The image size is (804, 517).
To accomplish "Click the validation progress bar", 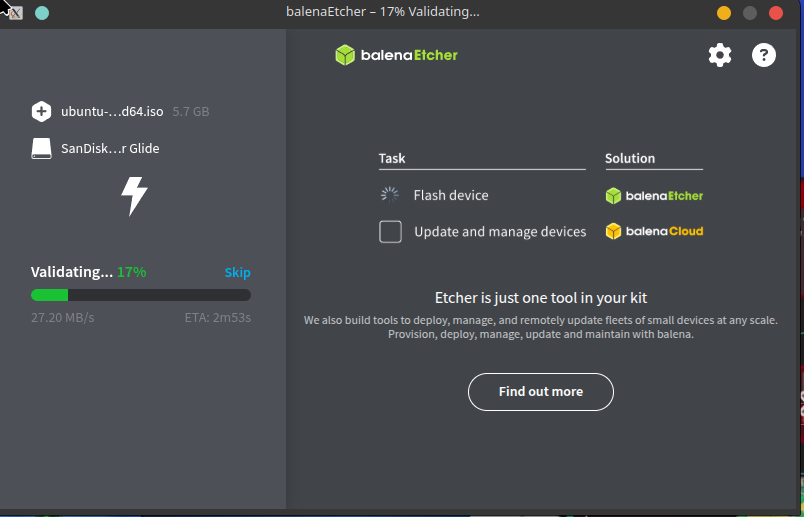I will pyautogui.click(x=141, y=295).
